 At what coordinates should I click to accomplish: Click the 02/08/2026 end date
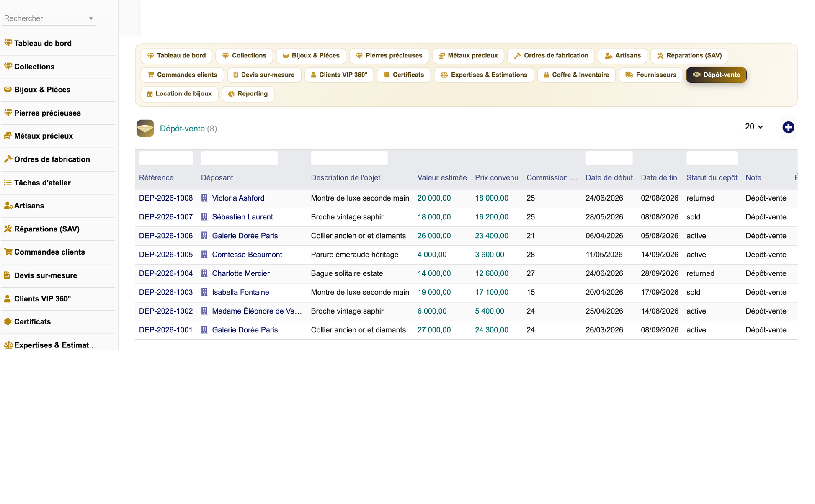tap(659, 198)
